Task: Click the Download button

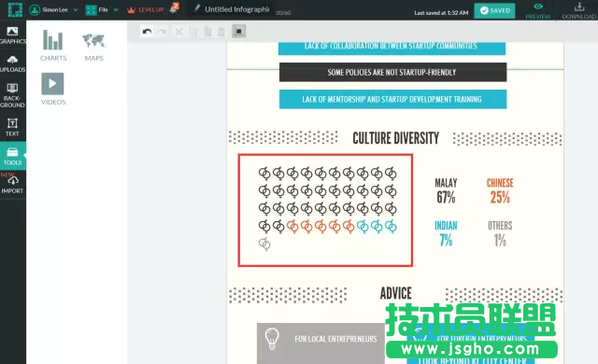Action: click(x=579, y=10)
